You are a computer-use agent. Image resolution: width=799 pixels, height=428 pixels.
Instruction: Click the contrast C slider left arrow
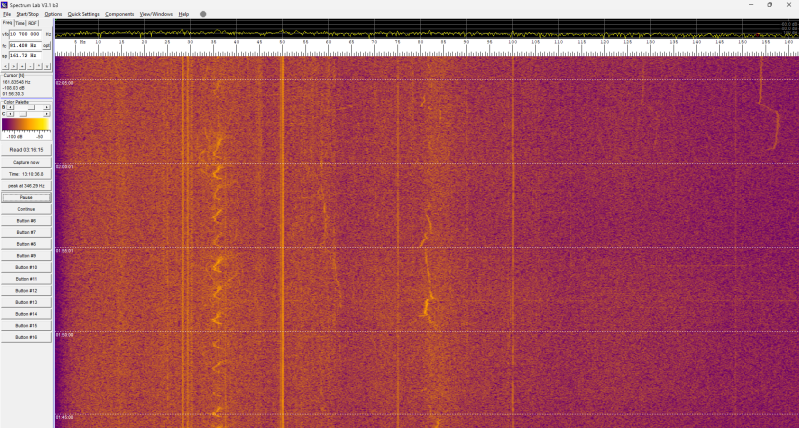click(x=9, y=114)
